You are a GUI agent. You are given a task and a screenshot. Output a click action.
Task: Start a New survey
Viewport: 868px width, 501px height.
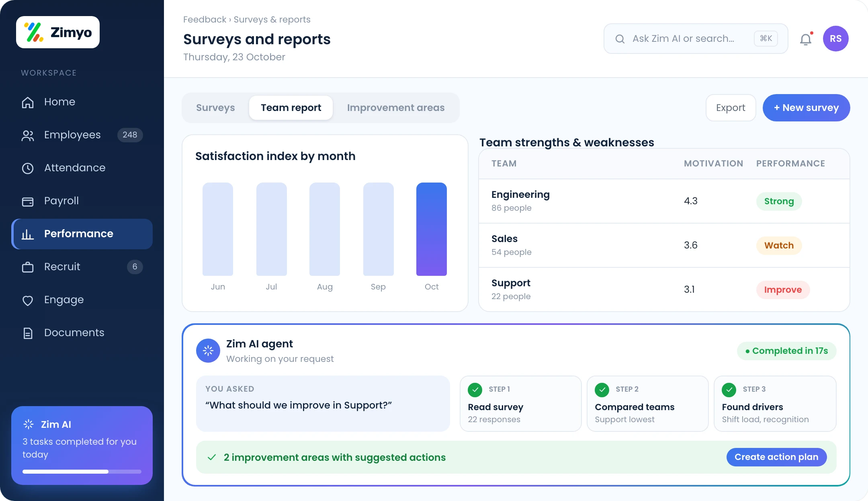806,108
